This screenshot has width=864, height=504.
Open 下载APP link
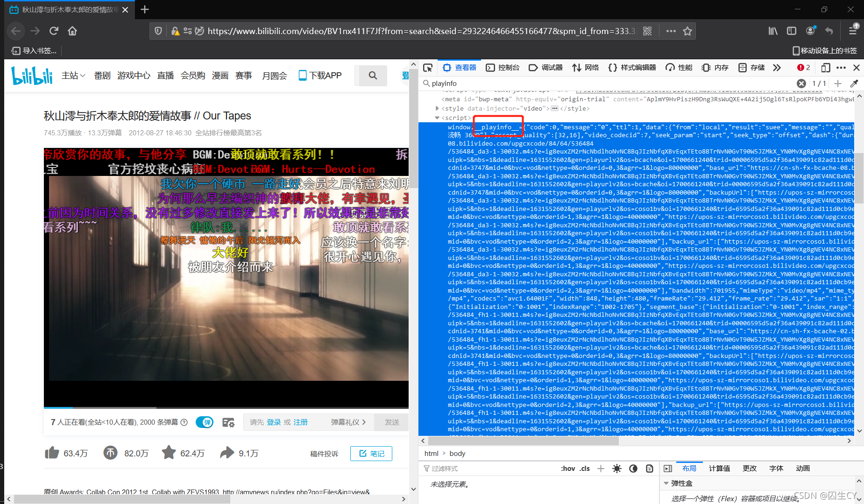(x=320, y=75)
